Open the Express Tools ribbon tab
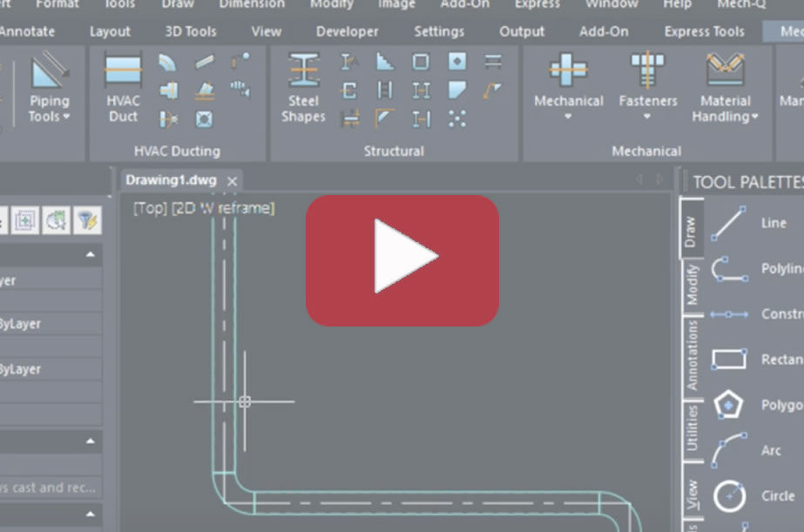Image resolution: width=804 pixels, height=532 pixels. point(704,31)
